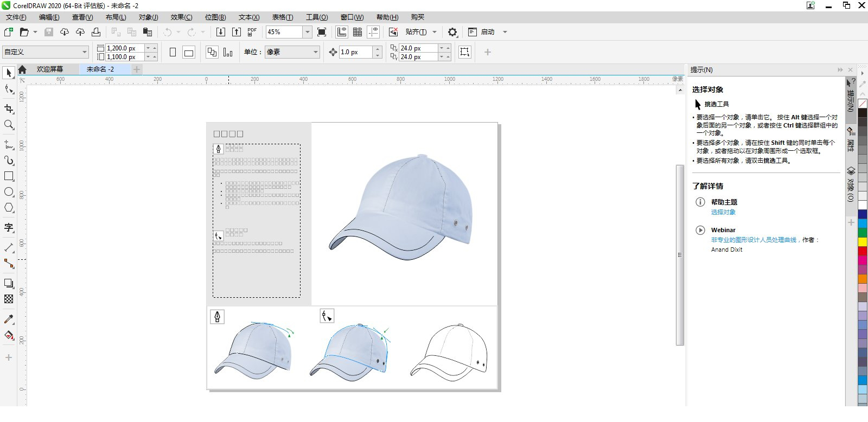Select the Text tool
Viewport: 868px width, 422px height.
point(9,227)
